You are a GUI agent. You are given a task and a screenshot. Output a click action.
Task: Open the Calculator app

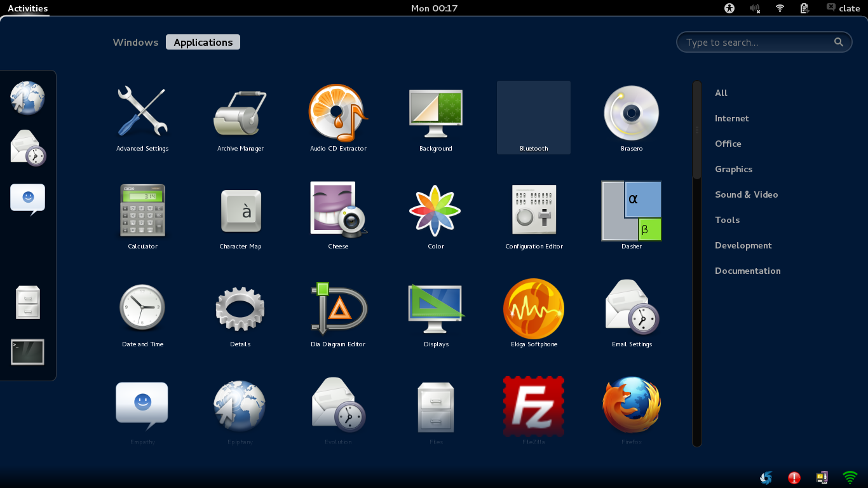142,216
